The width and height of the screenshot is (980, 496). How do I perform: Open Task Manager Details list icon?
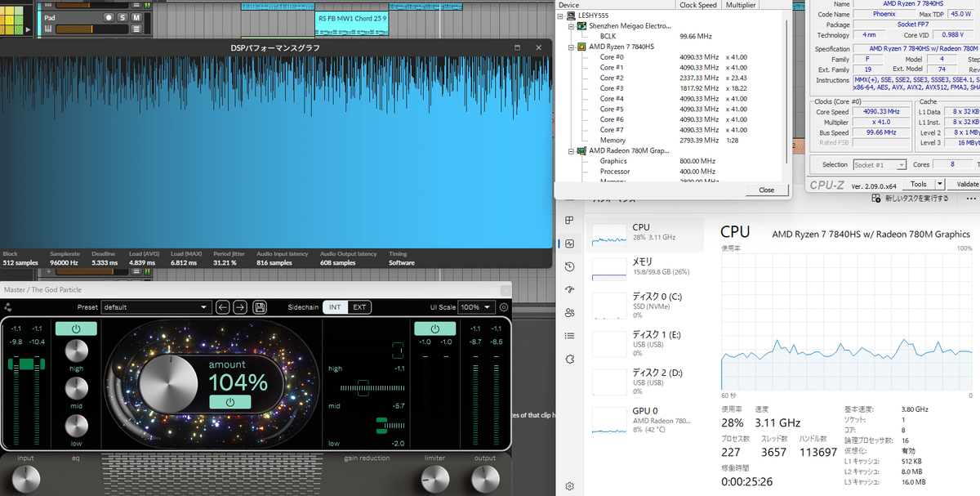pyautogui.click(x=569, y=336)
